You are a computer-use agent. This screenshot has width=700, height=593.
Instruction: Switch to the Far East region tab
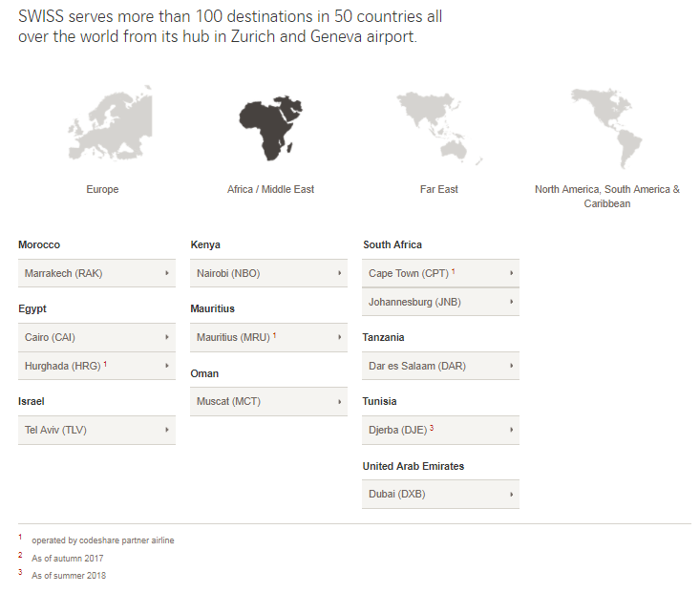[x=439, y=189]
